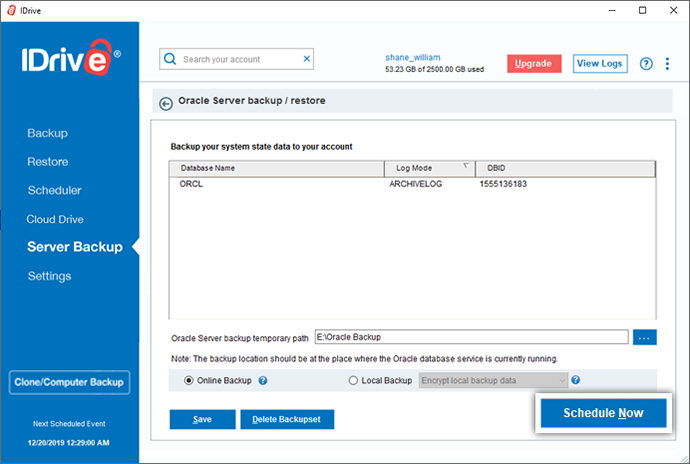Focus the Search your account field
This screenshot has height=464, width=690.
click(x=237, y=59)
